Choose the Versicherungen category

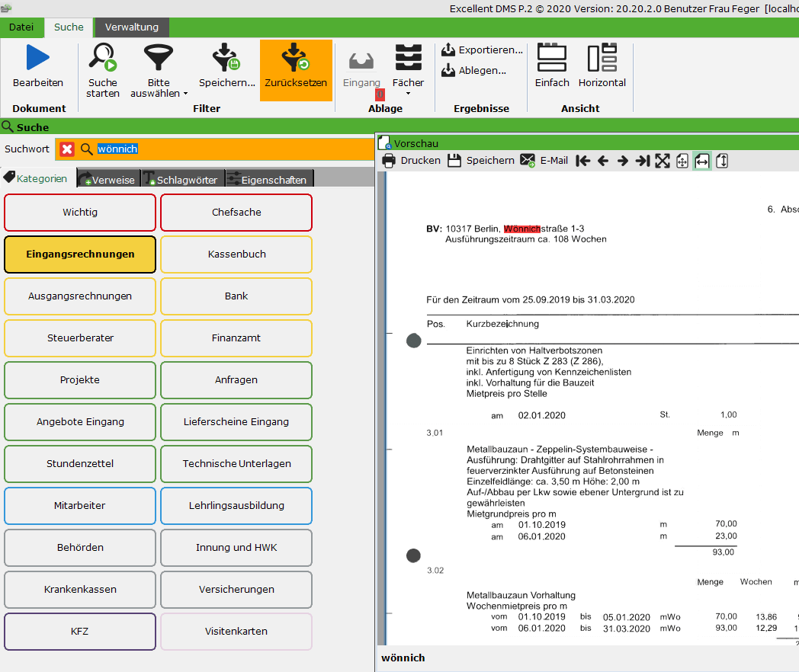236,590
